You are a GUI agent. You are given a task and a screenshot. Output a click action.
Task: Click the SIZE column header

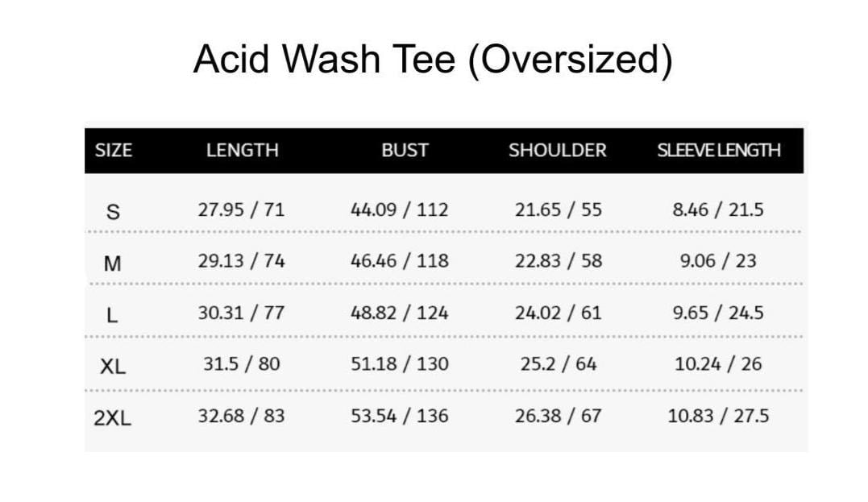[114, 151]
